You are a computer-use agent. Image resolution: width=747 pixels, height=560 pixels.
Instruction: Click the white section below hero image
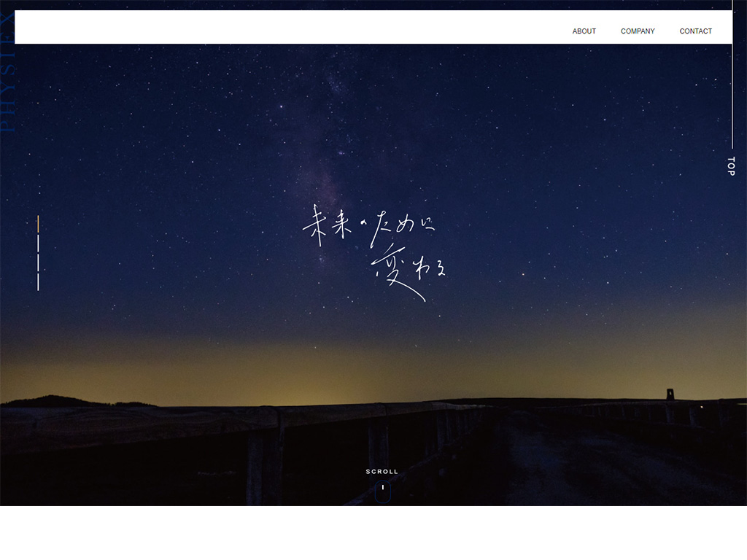pos(373,532)
